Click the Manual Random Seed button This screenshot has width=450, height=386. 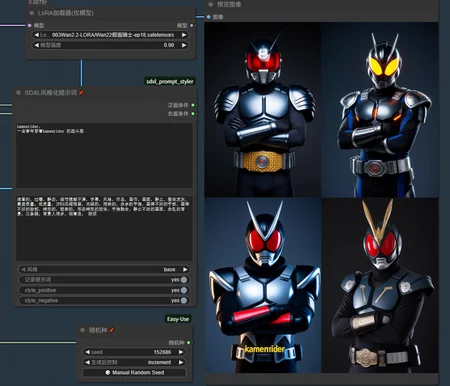tap(134, 372)
